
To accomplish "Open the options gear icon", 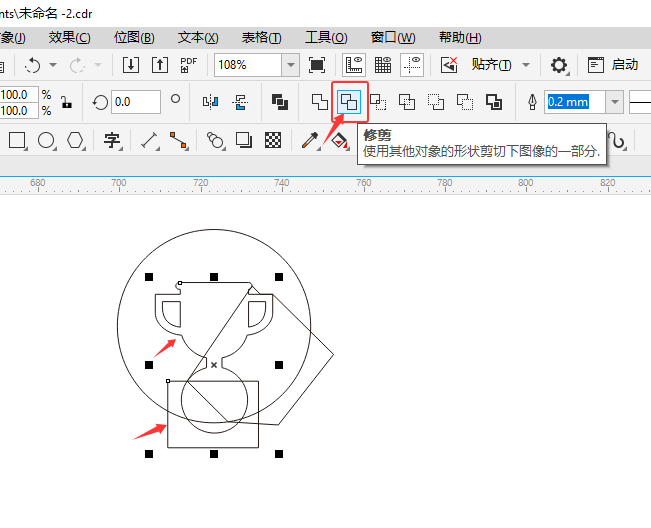I will 559,65.
